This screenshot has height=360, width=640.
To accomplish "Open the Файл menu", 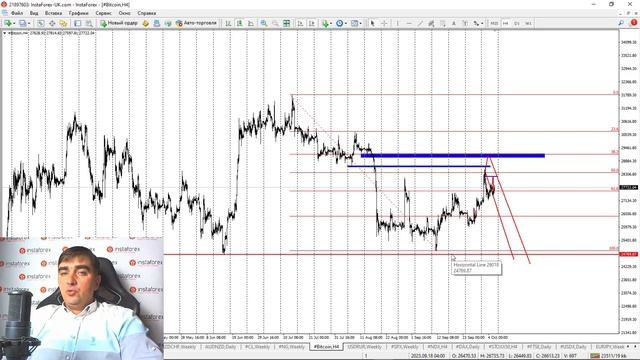I will tap(17, 13).
